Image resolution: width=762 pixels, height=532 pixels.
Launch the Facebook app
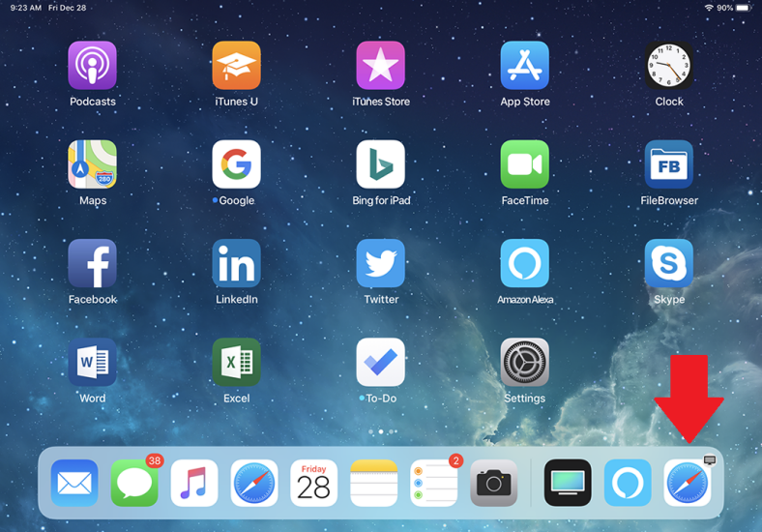coord(92,263)
